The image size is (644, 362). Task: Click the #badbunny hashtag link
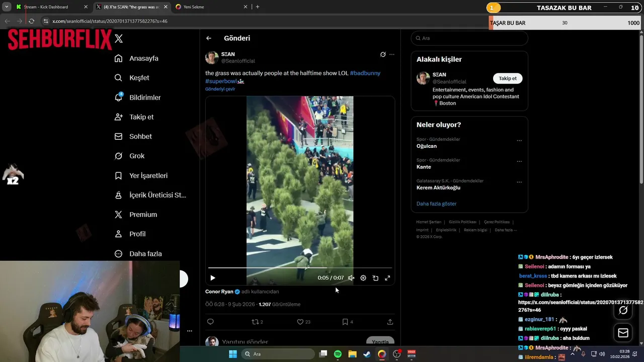pos(365,73)
